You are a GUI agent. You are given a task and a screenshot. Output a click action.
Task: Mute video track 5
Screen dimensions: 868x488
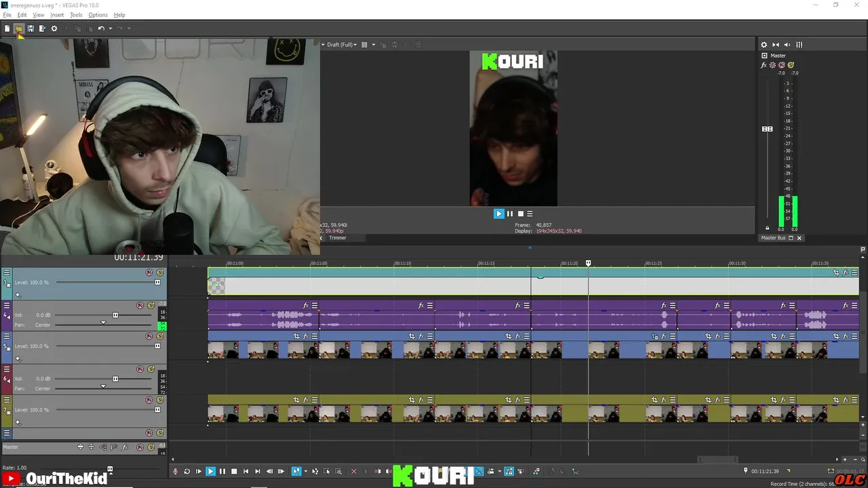click(x=149, y=336)
